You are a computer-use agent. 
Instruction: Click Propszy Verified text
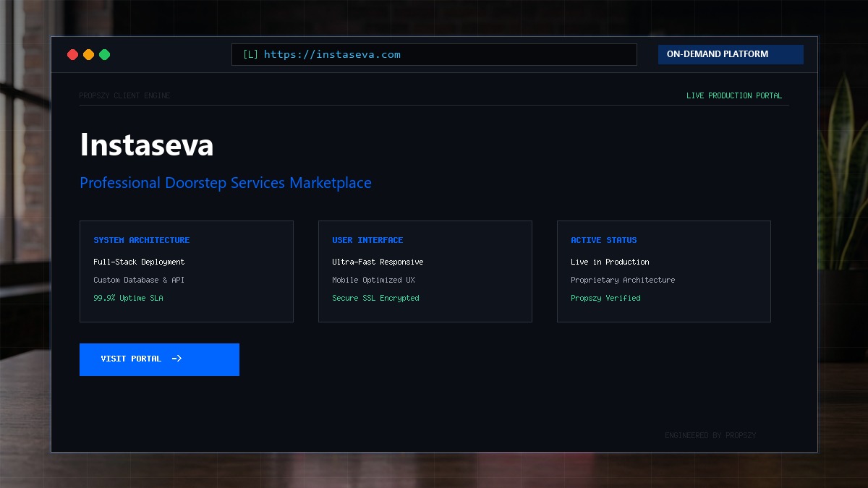click(x=605, y=298)
